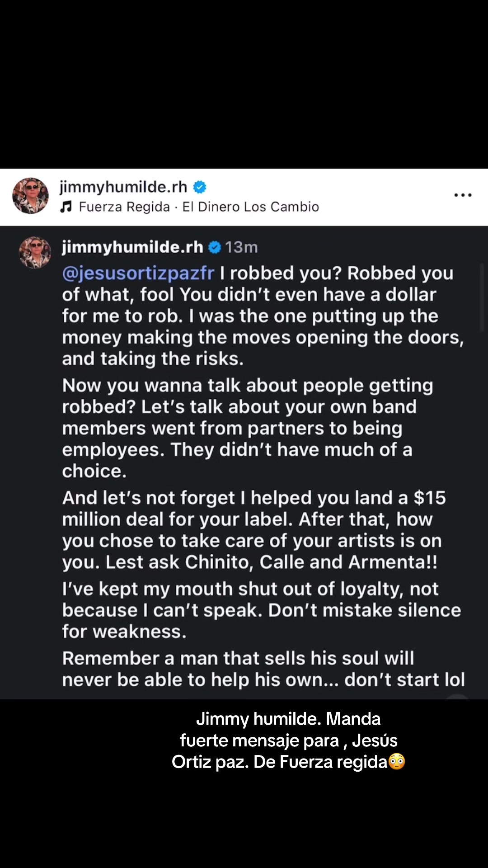The image size is (488, 868).
Task: Click the blue verified badge in post header
Action: pos(200,187)
